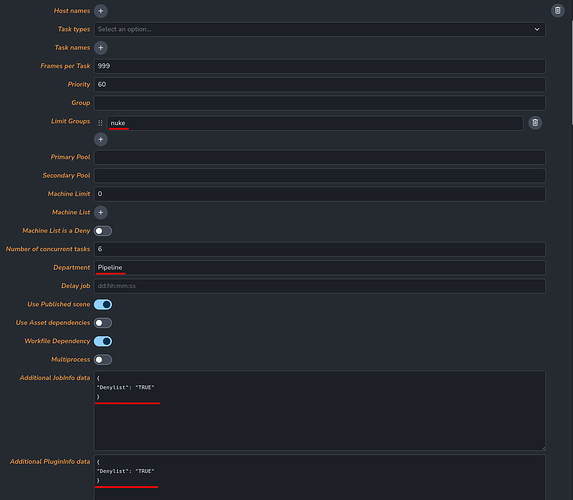Click the Additional JobInfo textarea resize grip
This screenshot has width=573, height=500.
coord(543,448)
